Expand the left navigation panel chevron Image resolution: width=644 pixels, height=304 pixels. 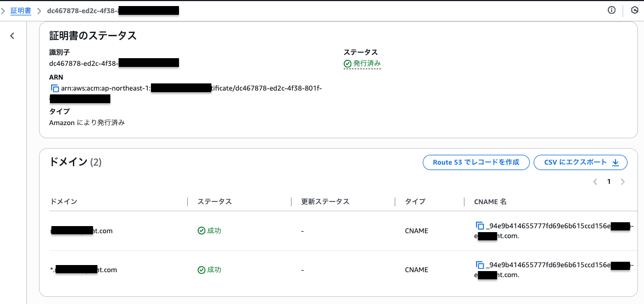click(13, 36)
